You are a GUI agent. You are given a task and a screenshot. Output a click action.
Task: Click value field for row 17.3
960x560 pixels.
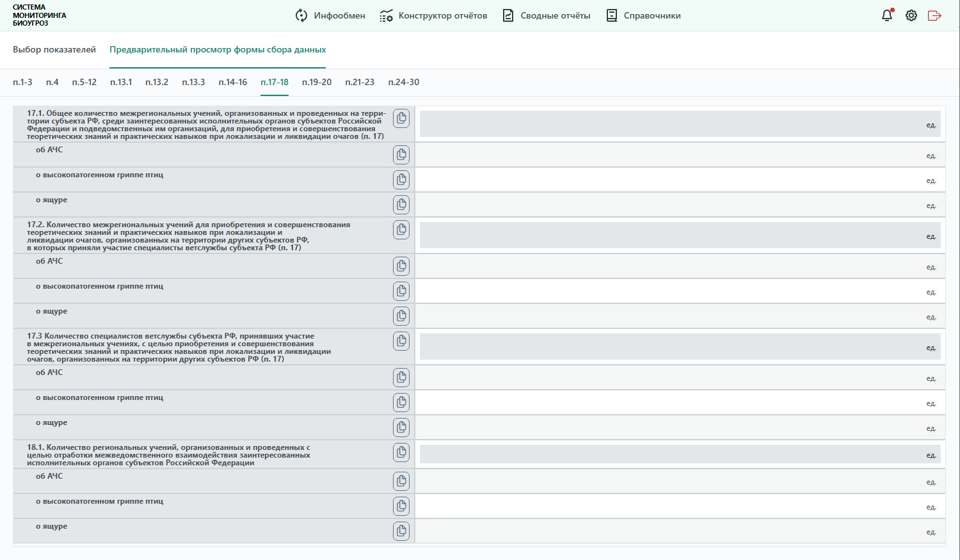[x=680, y=347]
